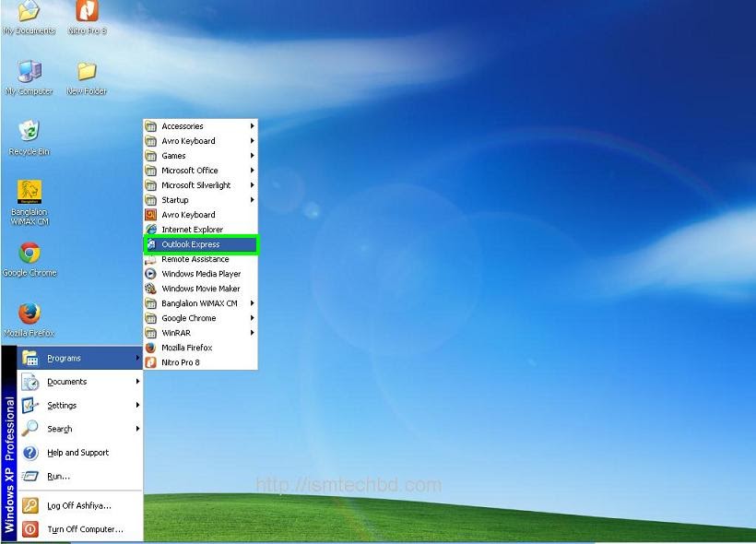This screenshot has width=756, height=544.
Task: Expand WinRAR submenu arrow
Action: click(253, 333)
